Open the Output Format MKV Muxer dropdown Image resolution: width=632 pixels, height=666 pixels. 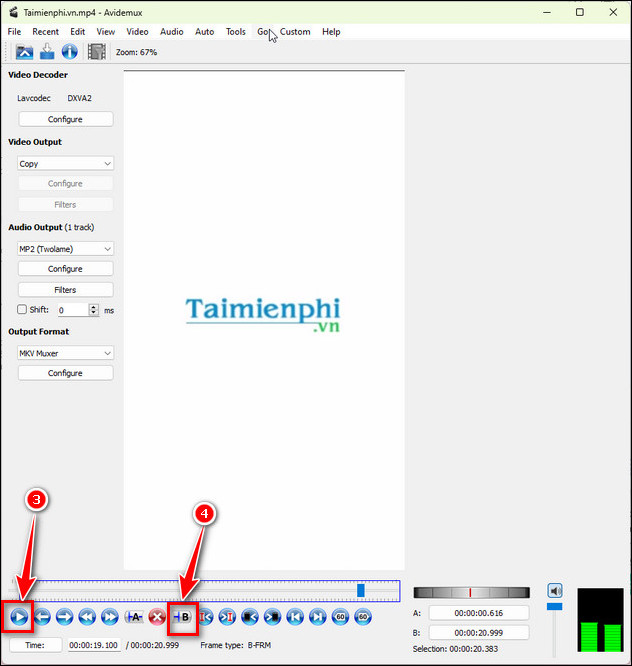tap(65, 353)
